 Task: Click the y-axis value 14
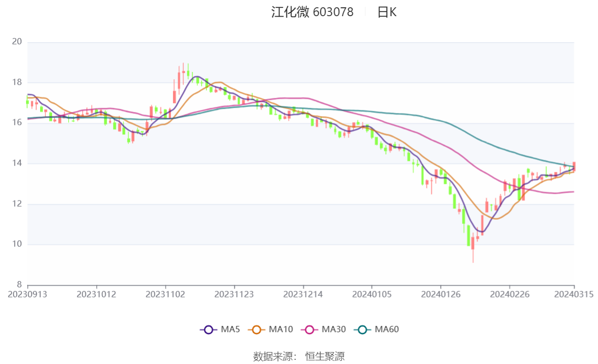pyautogui.click(x=17, y=163)
